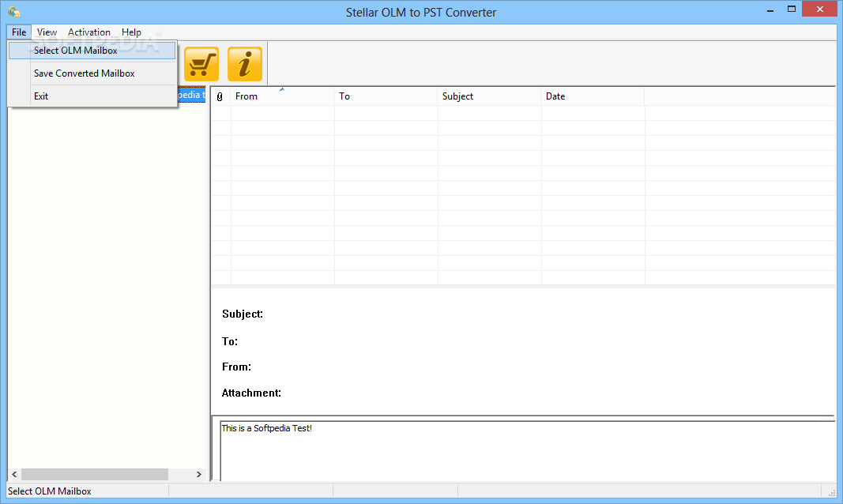Image resolution: width=843 pixels, height=504 pixels.
Task: Sort messages by the Date column
Action: 593,96
